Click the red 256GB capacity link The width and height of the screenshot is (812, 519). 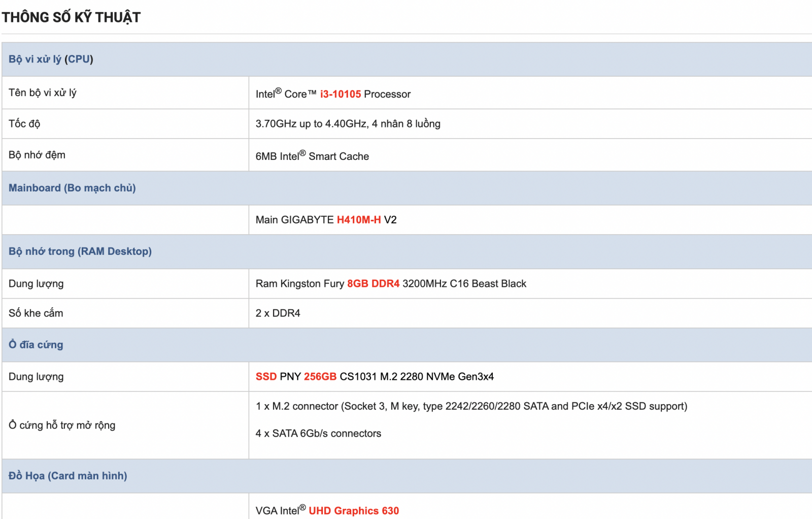[320, 377]
